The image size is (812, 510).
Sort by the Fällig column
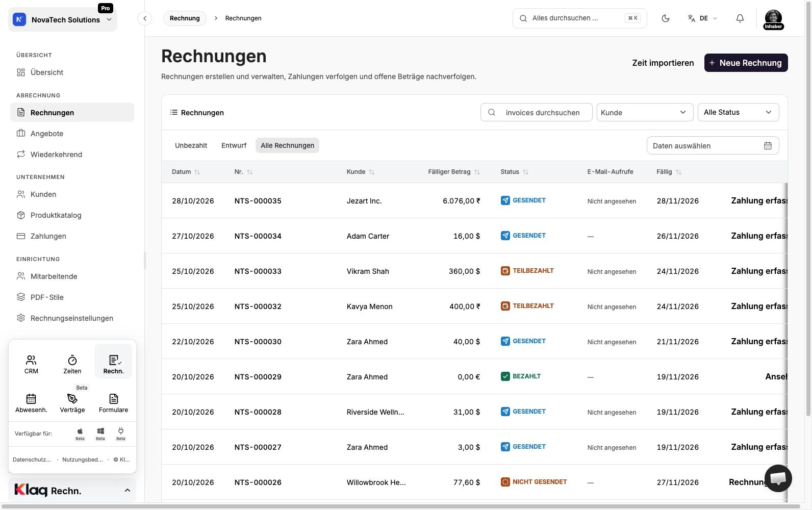669,172
